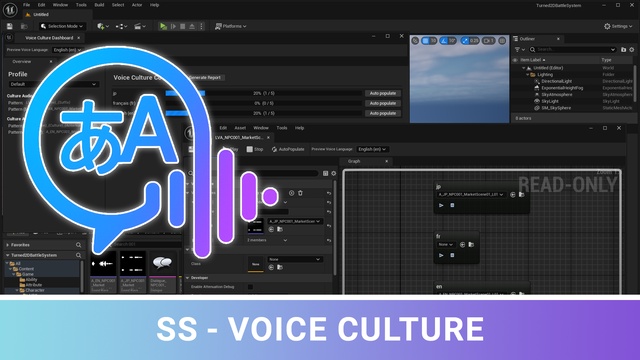Open the Settings gear menu
The height and width of the screenshot is (360, 640).
(618, 26)
